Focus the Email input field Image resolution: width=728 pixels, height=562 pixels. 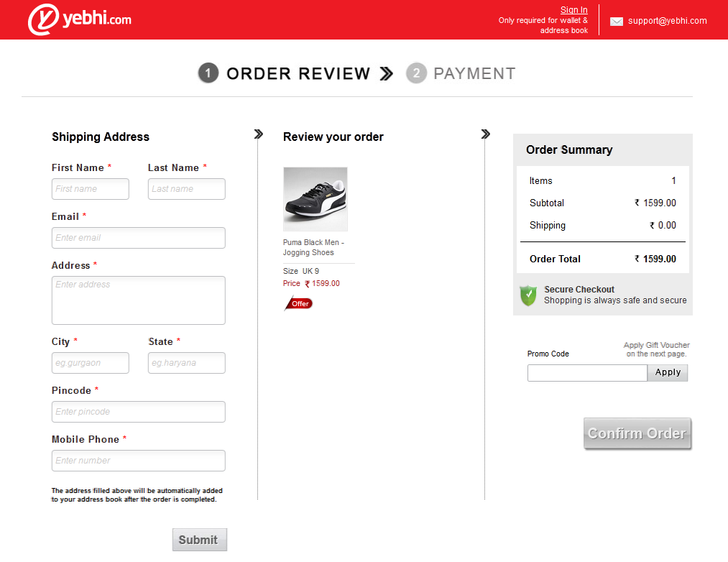click(139, 238)
